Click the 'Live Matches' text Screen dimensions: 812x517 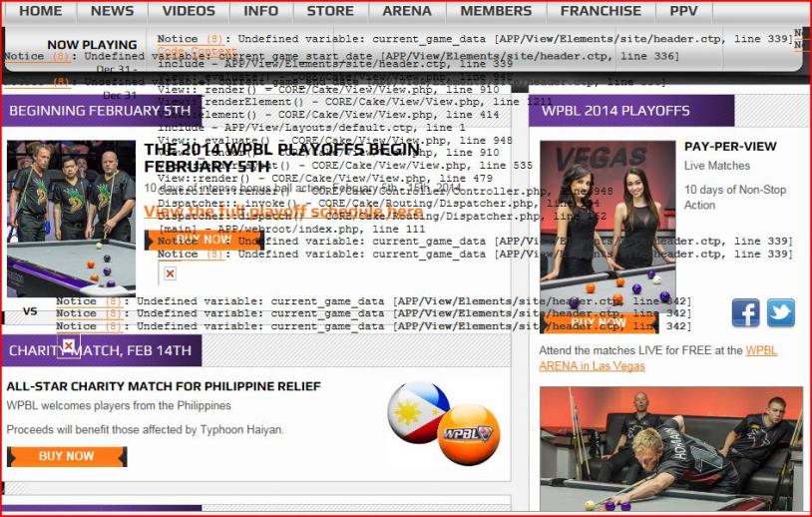(716, 166)
